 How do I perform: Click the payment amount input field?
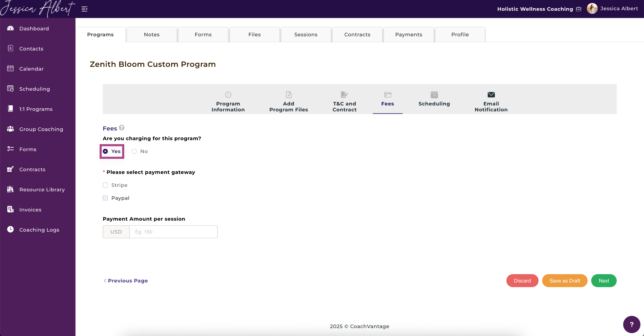(x=174, y=232)
